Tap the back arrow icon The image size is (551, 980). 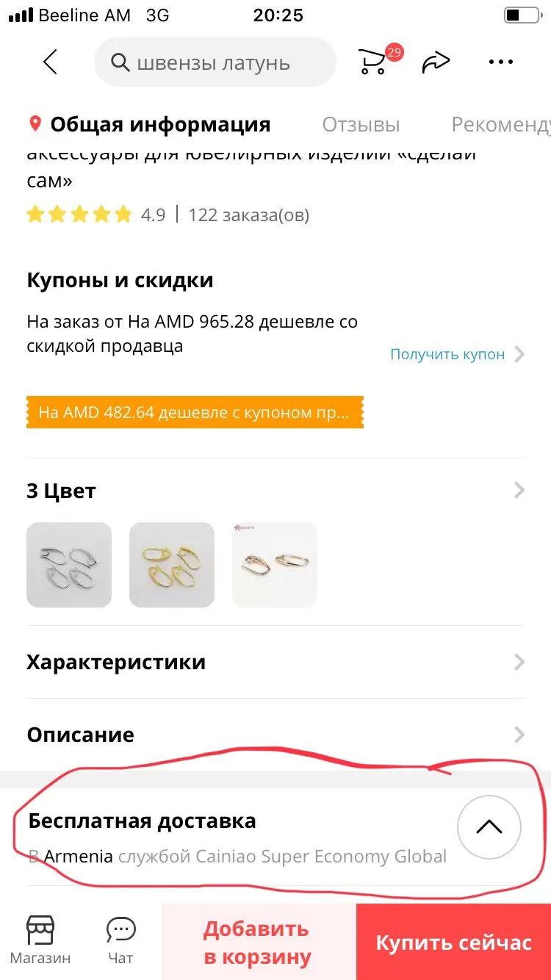click(x=50, y=62)
